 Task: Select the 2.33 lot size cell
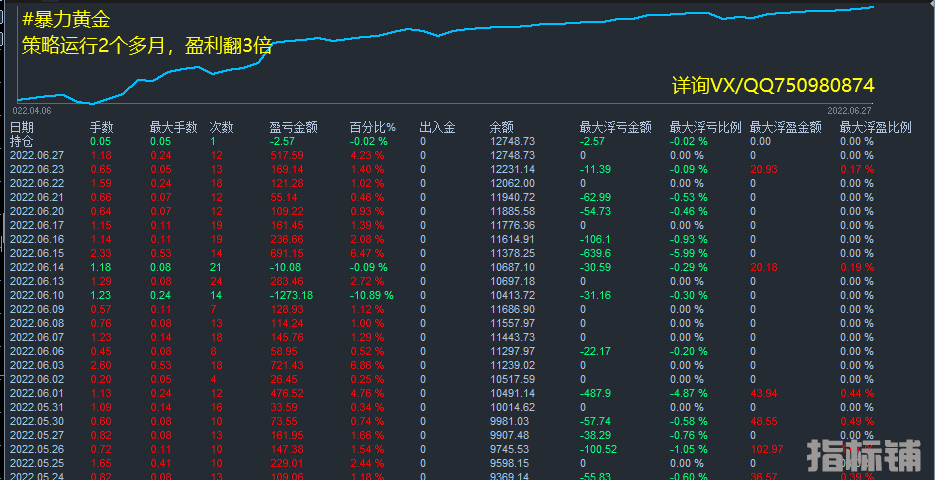click(100, 253)
